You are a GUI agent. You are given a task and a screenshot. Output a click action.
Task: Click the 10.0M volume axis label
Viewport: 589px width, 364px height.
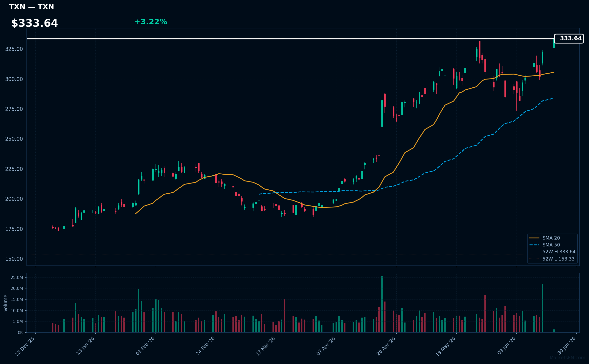[17, 311]
